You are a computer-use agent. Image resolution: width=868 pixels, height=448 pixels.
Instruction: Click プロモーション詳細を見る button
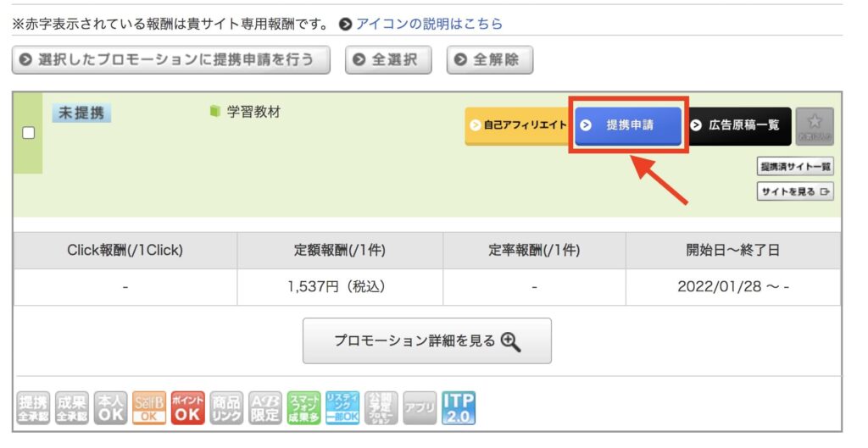point(427,340)
